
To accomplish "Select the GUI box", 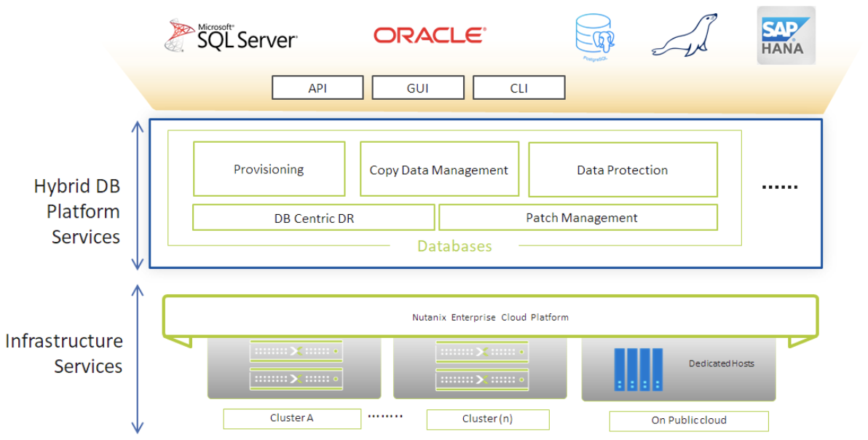I will click(418, 88).
